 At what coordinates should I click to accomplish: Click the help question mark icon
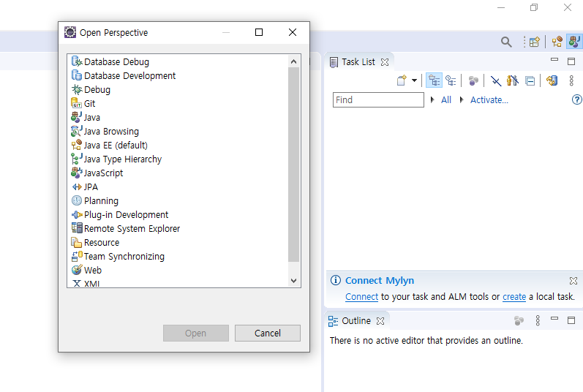576,99
